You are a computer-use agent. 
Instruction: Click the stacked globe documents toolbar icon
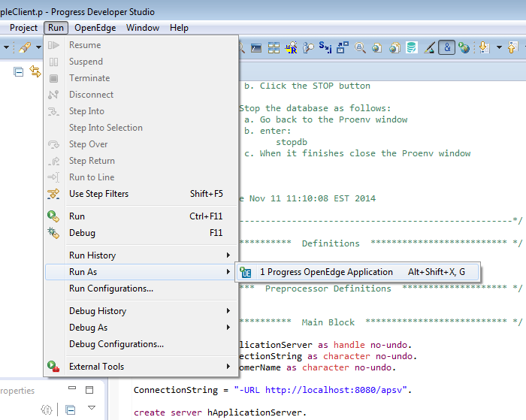(394, 48)
